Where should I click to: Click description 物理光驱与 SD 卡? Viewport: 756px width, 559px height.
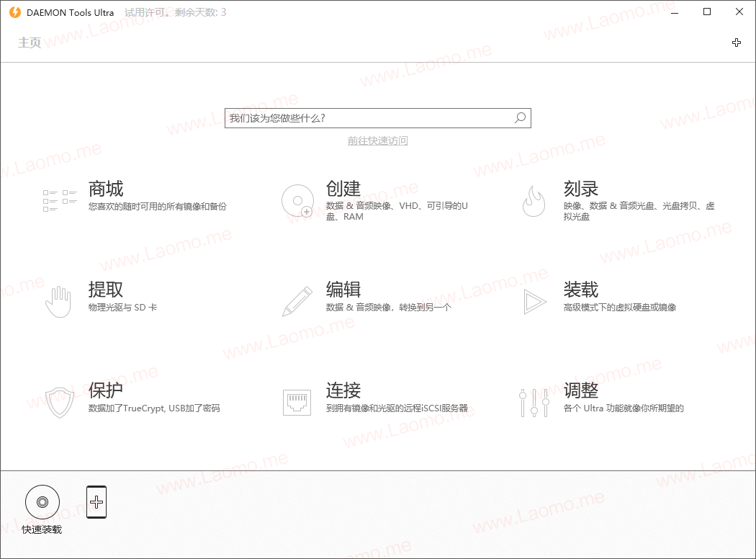click(122, 307)
